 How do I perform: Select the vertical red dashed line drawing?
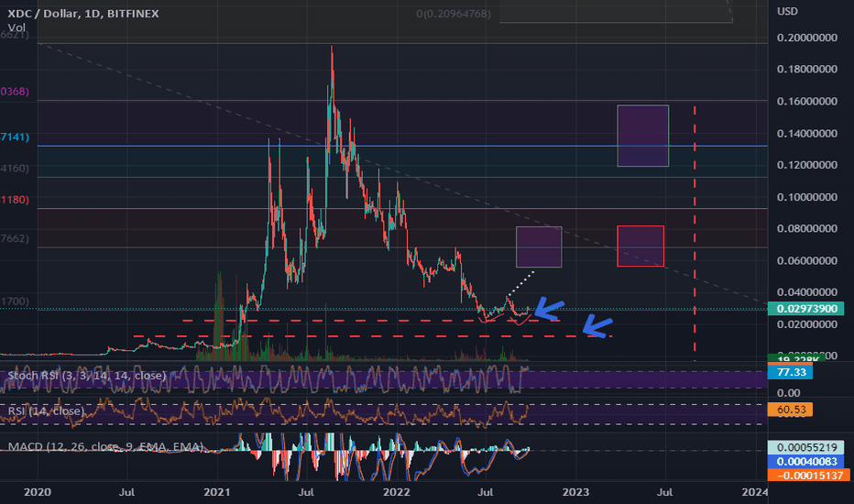(x=695, y=233)
